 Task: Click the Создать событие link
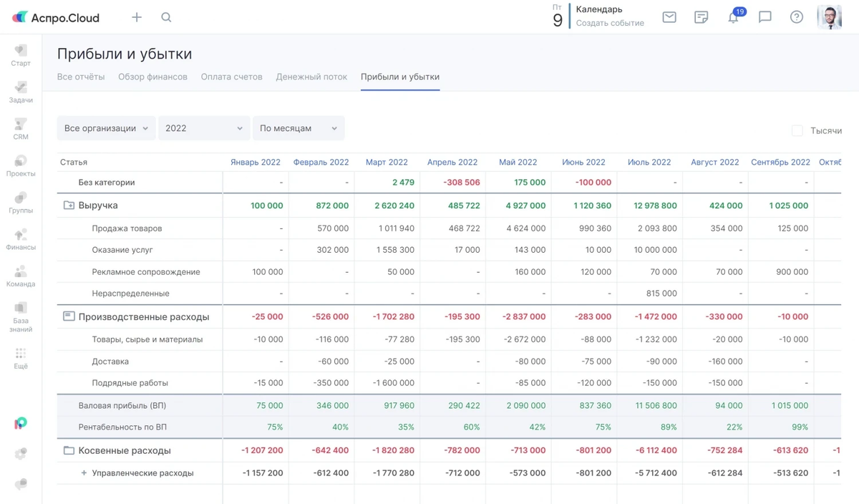[610, 23]
